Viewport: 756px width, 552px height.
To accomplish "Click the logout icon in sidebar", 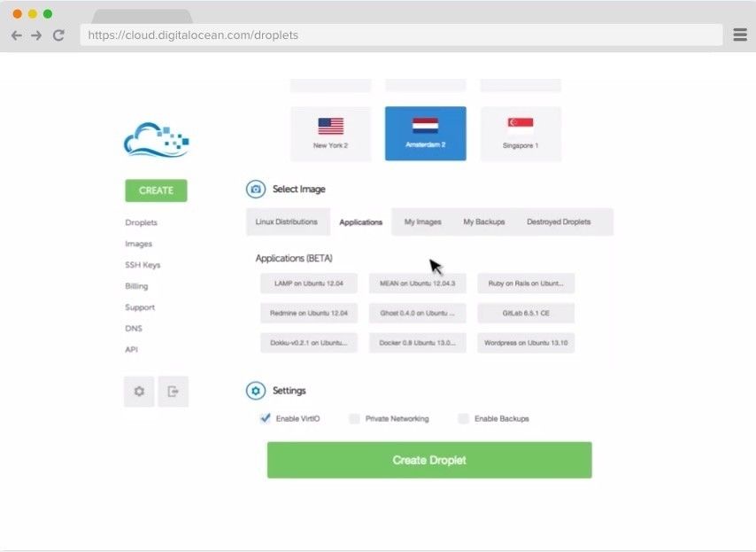I will click(x=174, y=392).
